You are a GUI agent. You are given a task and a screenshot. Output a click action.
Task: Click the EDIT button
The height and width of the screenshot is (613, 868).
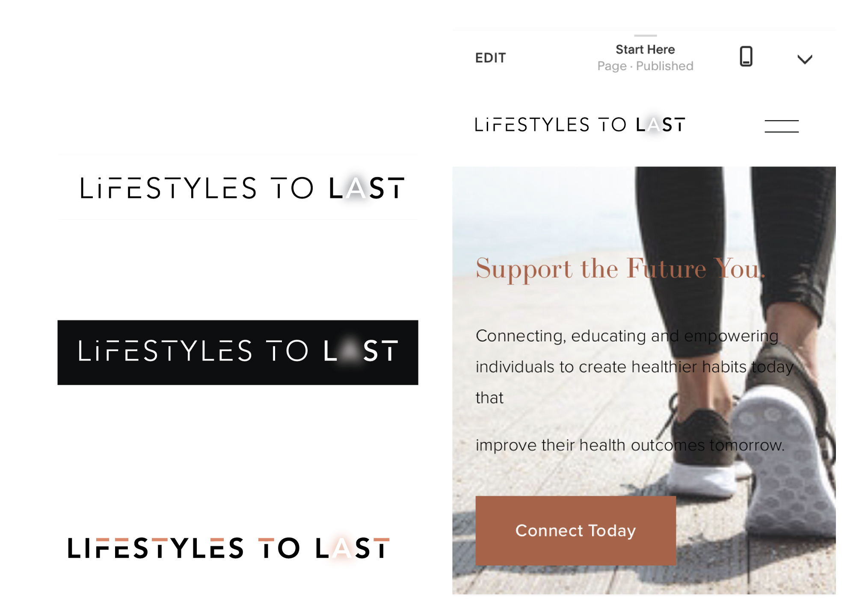pyautogui.click(x=490, y=58)
